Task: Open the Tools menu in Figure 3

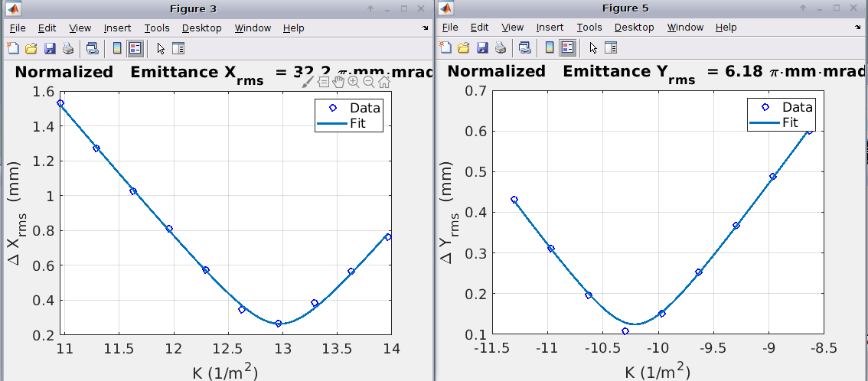Action: click(x=157, y=28)
